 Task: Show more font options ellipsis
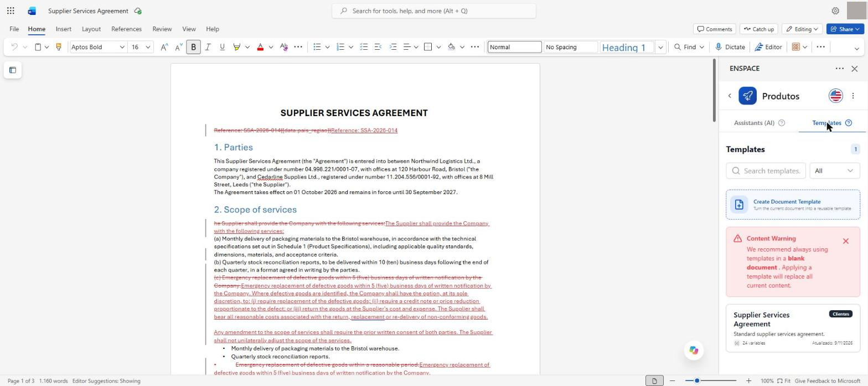298,47
